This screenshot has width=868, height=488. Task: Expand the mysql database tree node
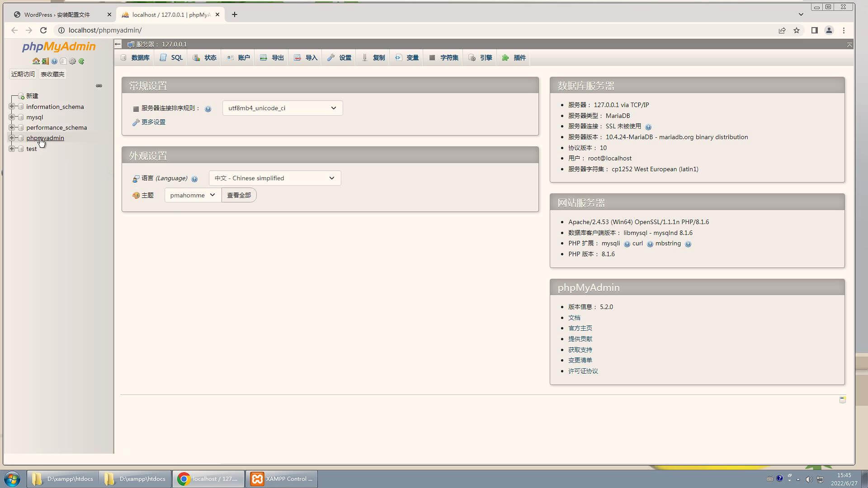[12, 117]
